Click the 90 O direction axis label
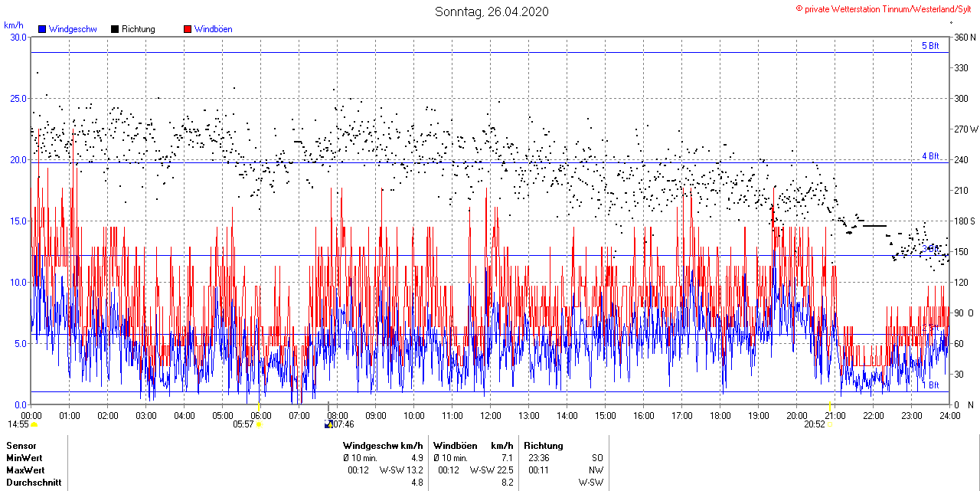 963,313
